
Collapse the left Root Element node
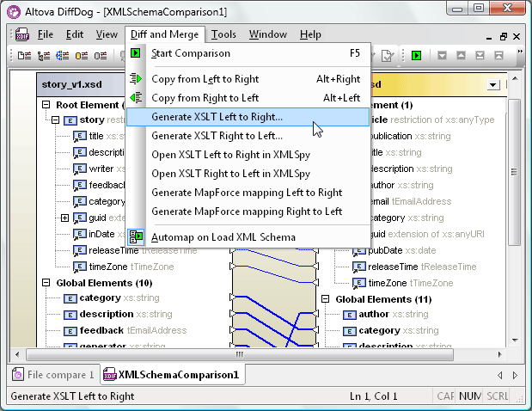click(x=46, y=105)
